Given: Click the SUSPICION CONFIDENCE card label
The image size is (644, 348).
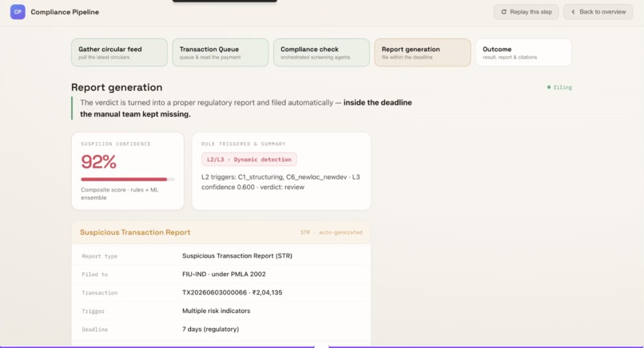Looking at the screenshot, I should [x=116, y=144].
